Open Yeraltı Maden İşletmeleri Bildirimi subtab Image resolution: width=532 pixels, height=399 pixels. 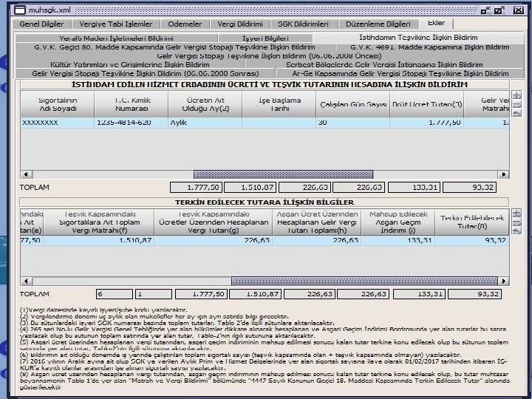[x=117, y=38]
